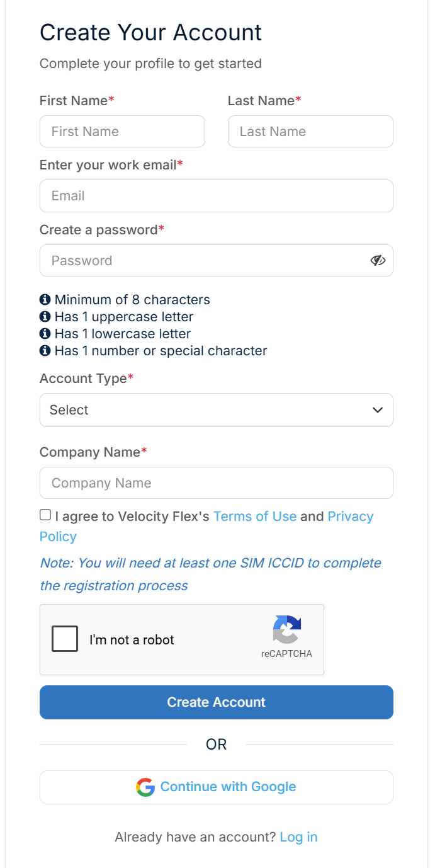Click info icon beside Has 1 lowercase letter
Image resolution: width=435 pixels, height=868 pixels.
click(x=45, y=333)
